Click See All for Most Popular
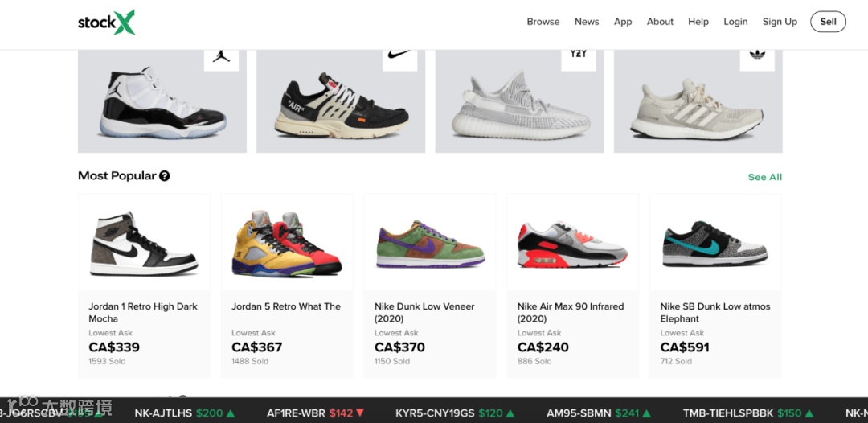868x423 pixels. coord(765,177)
